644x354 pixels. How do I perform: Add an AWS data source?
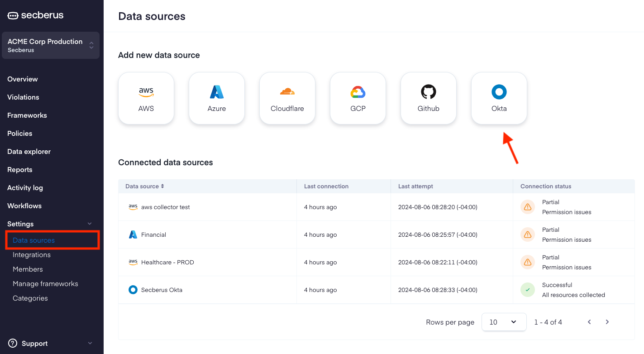[x=146, y=98]
